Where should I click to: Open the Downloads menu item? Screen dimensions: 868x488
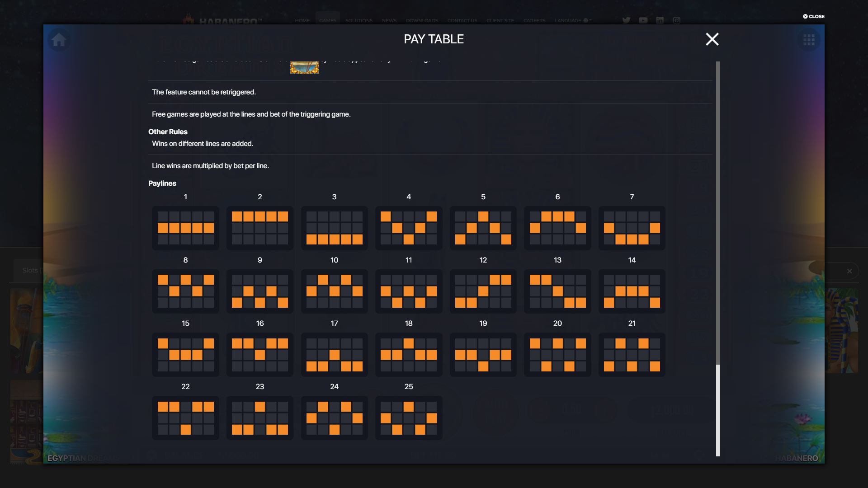[422, 20]
